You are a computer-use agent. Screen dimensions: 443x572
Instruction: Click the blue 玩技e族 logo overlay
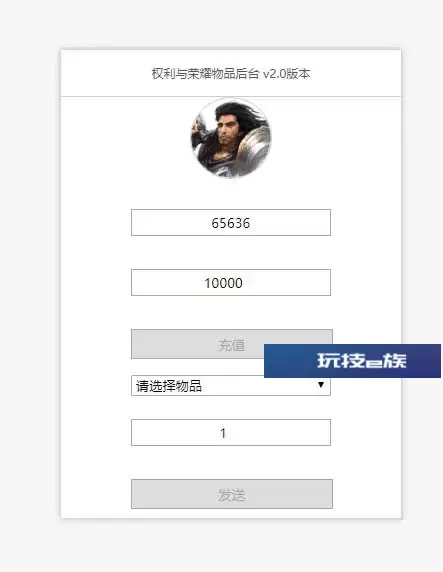click(352, 360)
